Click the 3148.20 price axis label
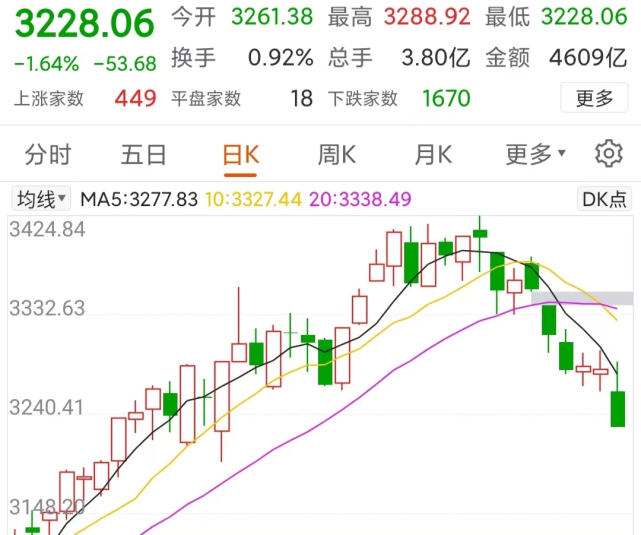This screenshot has height=535, width=641. point(47,507)
